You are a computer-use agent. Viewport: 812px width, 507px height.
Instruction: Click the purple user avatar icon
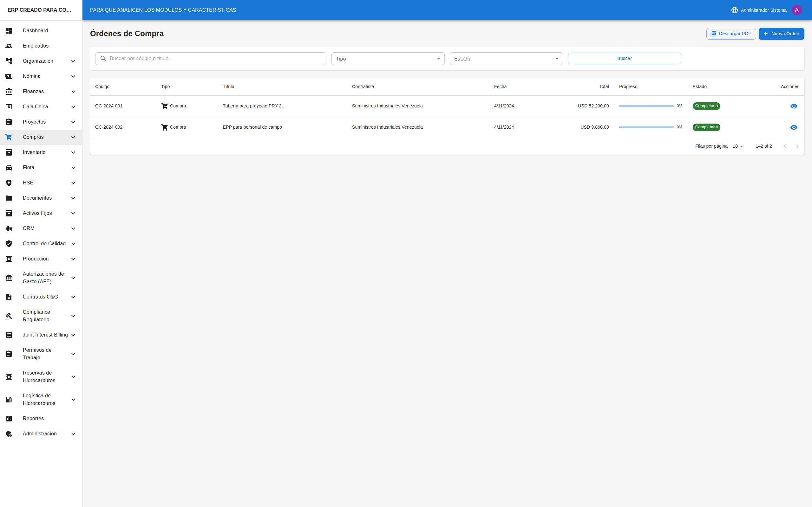[x=796, y=10]
